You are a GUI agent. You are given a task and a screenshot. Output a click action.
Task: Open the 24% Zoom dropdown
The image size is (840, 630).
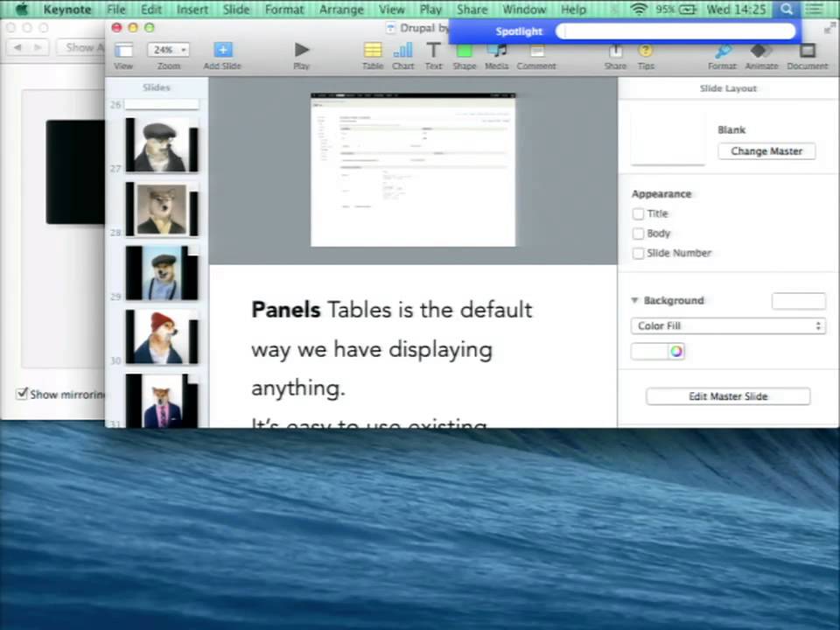tap(168, 50)
